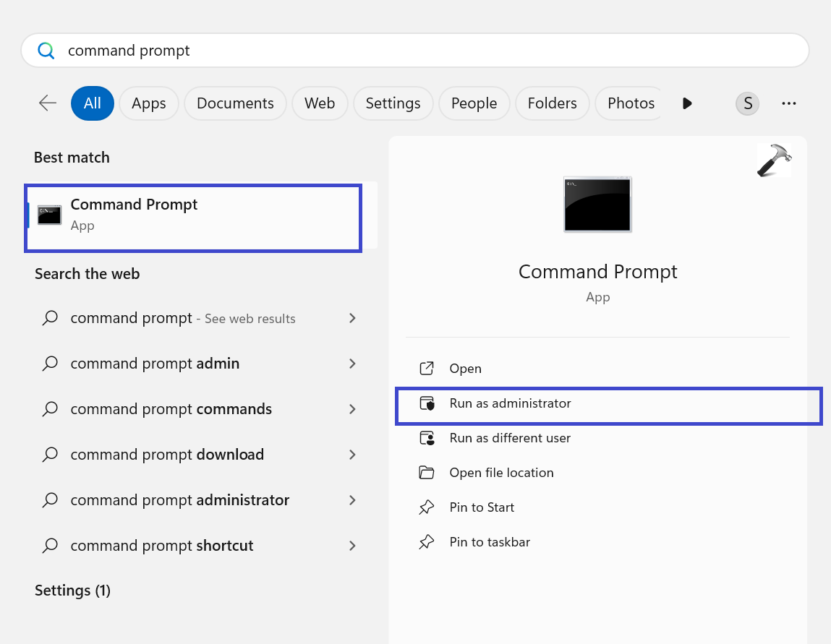Select the Documents filter tab

pos(235,103)
